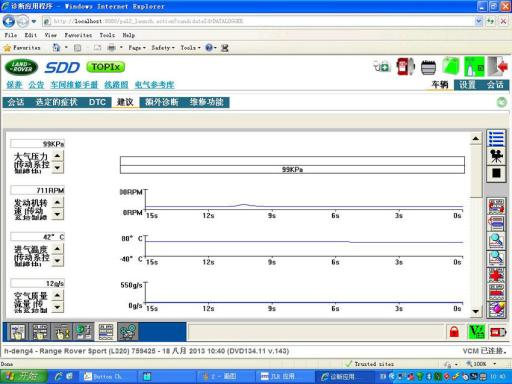Click up arrow for intake air temperature signal
This screenshot has height=384, width=512.
tap(58, 249)
